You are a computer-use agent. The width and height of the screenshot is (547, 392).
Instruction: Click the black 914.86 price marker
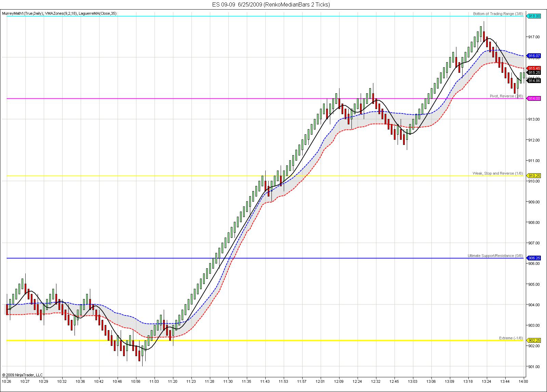pos(534,81)
